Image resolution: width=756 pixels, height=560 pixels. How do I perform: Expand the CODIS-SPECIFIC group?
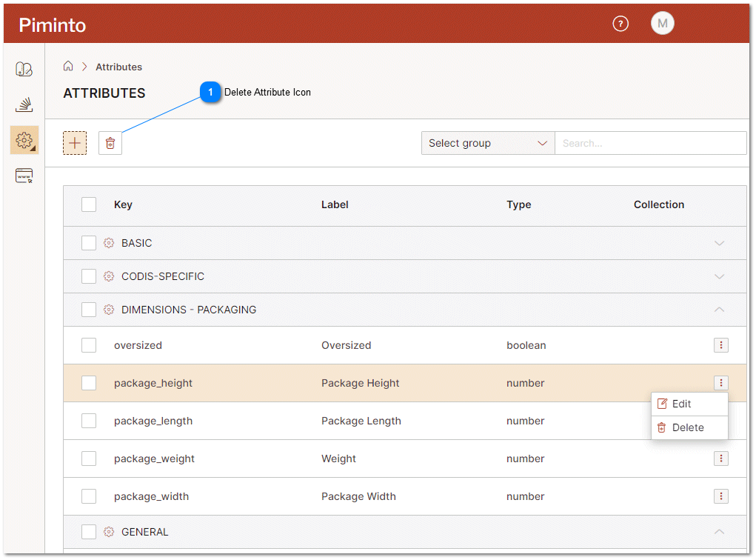[719, 276]
